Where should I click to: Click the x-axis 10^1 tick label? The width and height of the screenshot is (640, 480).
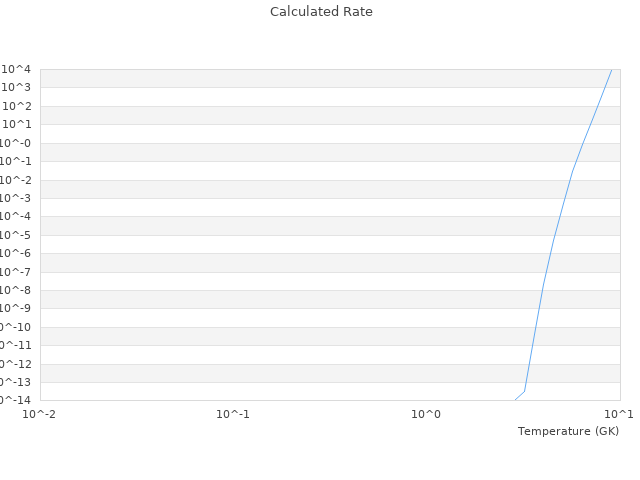pyautogui.click(x=619, y=414)
